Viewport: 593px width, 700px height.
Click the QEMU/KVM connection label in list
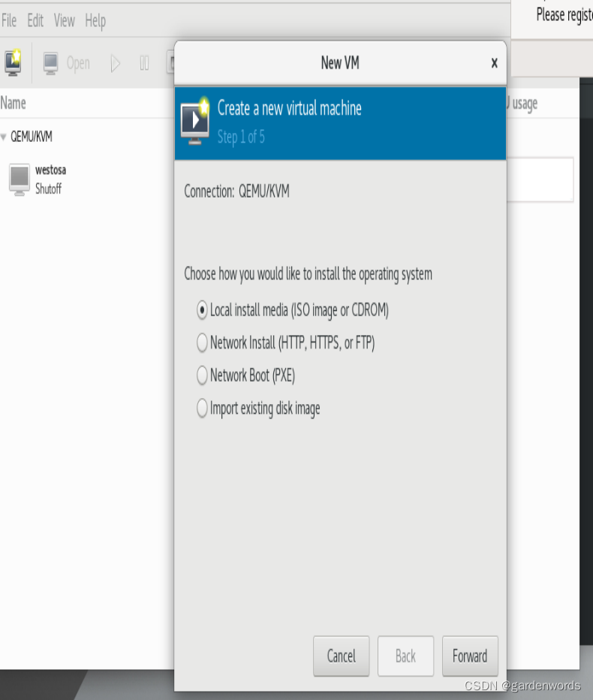pos(32,137)
